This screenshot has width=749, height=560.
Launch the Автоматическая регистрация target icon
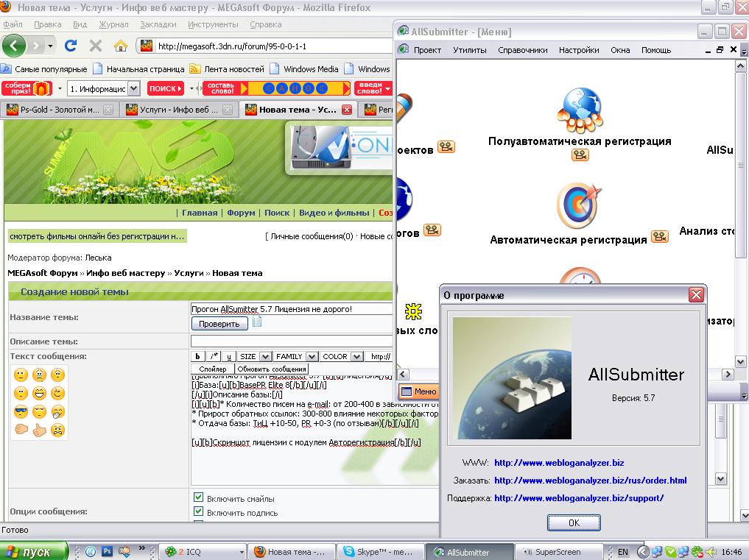click(579, 205)
